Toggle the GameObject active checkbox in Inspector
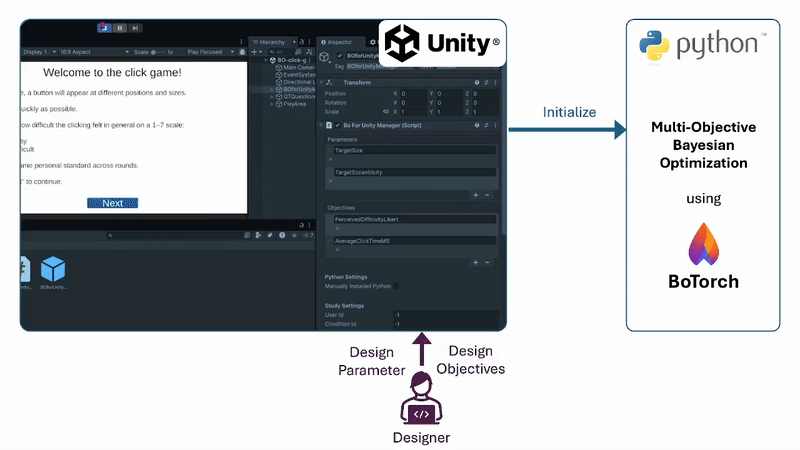The height and width of the screenshot is (450, 800). point(339,55)
